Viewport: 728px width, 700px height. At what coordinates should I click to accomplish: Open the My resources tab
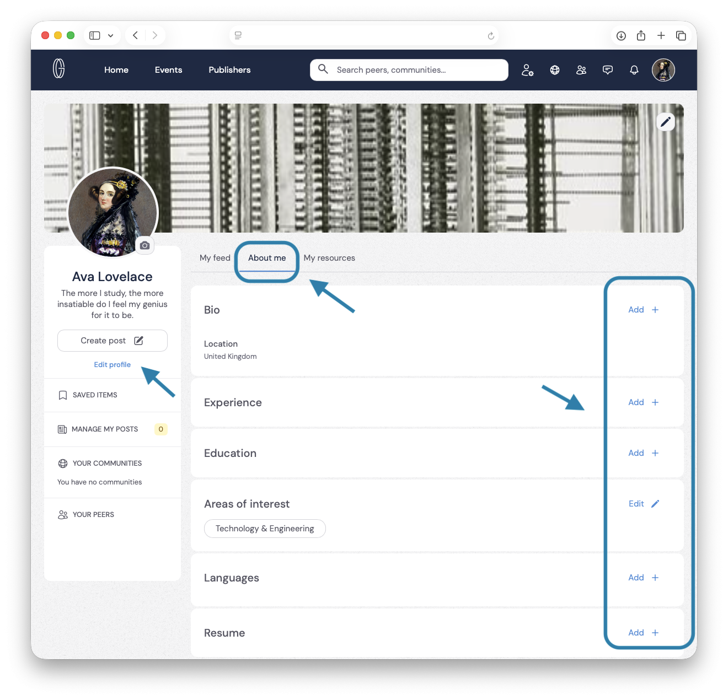tap(329, 258)
